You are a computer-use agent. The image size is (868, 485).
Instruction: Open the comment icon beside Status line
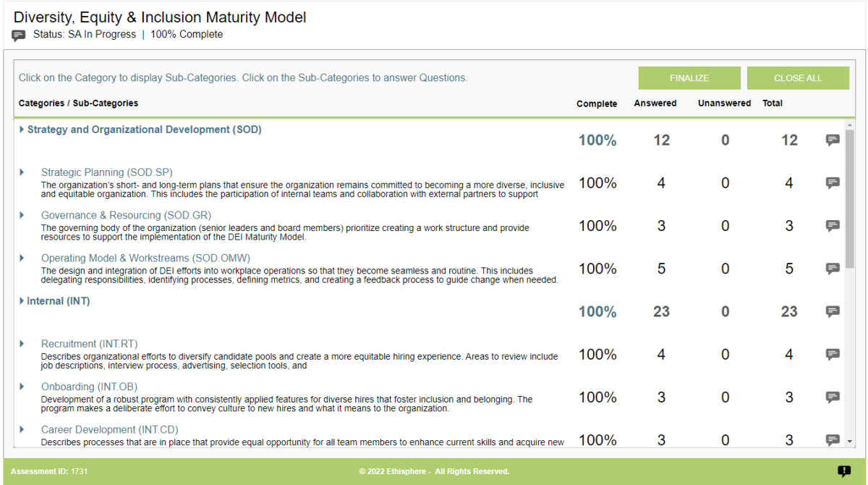[19, 35]
